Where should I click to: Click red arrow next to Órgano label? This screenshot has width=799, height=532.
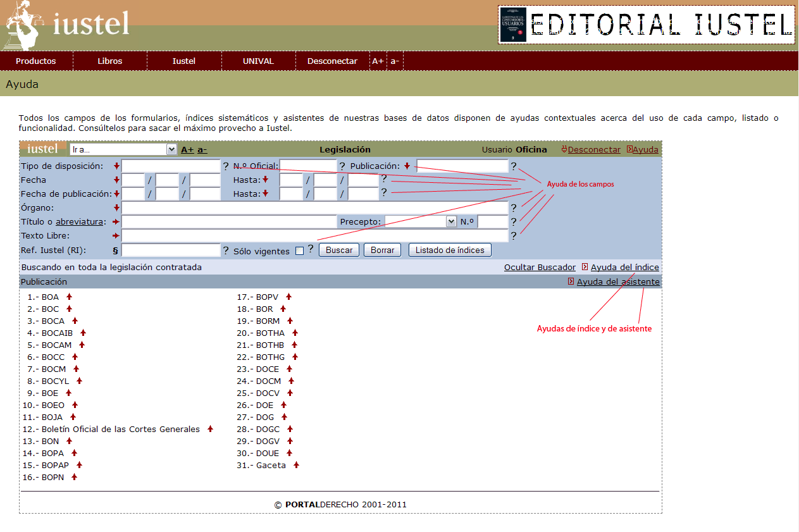(116, 207)
